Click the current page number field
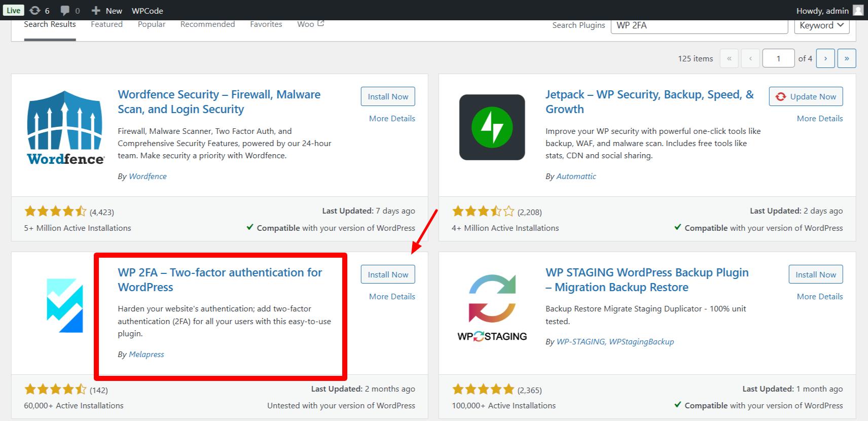Screen dimensions: 868x421 (778, 58)
